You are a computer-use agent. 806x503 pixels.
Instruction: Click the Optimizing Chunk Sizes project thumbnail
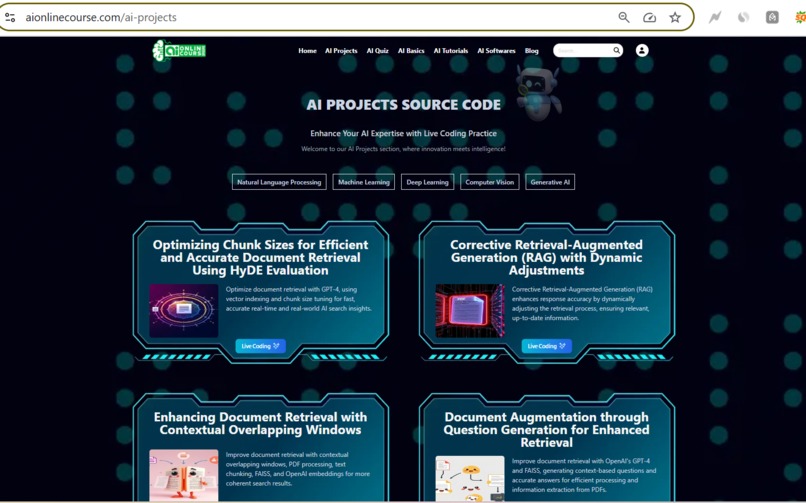(184, 310)
